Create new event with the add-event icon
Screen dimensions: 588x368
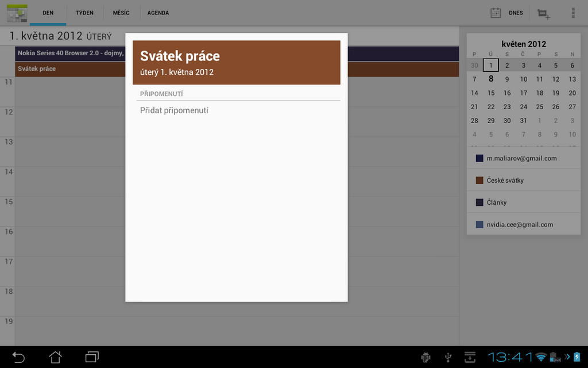point(543,13)
